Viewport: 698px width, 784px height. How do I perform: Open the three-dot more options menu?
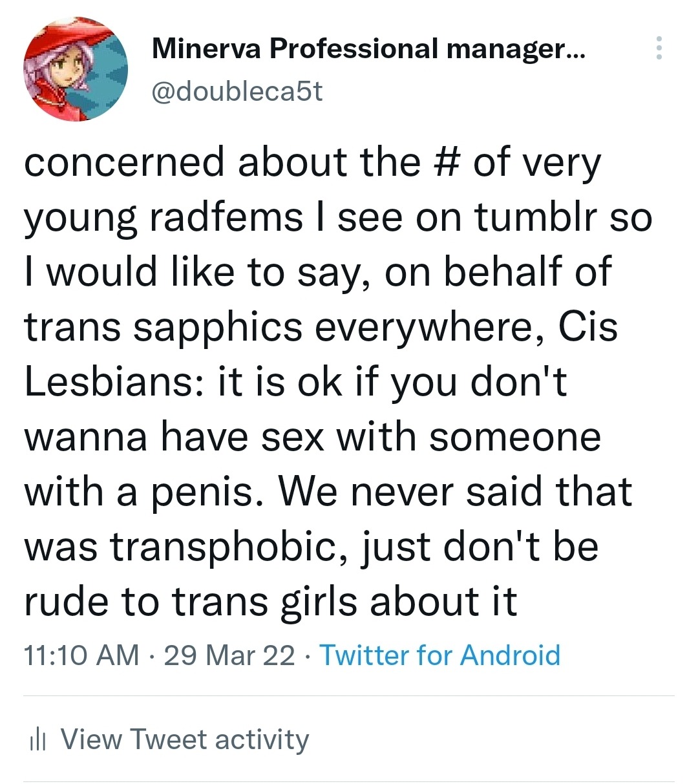pyautogui.click(x=659, y=48)
